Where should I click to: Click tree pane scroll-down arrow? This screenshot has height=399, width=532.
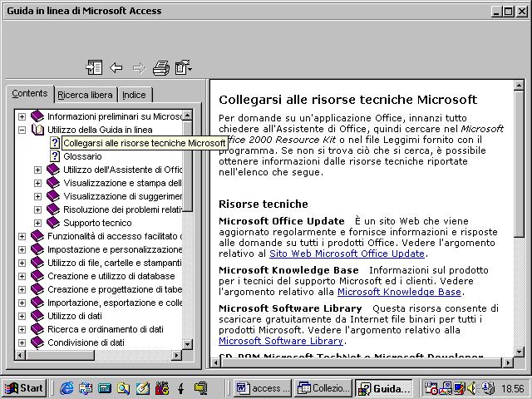[187, 344]
